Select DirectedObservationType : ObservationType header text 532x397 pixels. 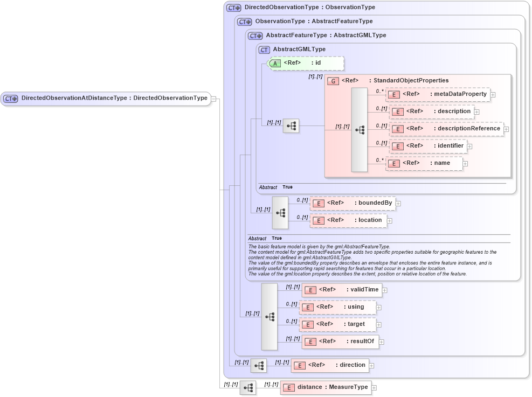click(310, 7)
